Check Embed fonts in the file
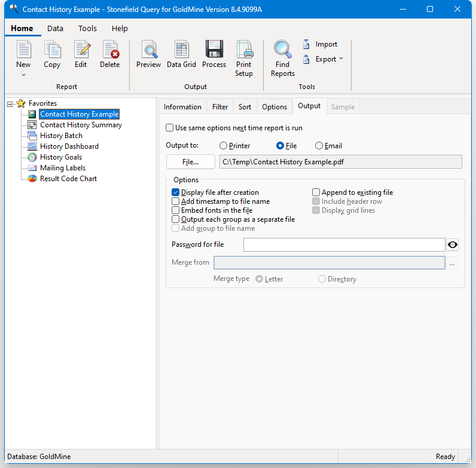Viewport: 476px width, 468px height. pos(175,210)
